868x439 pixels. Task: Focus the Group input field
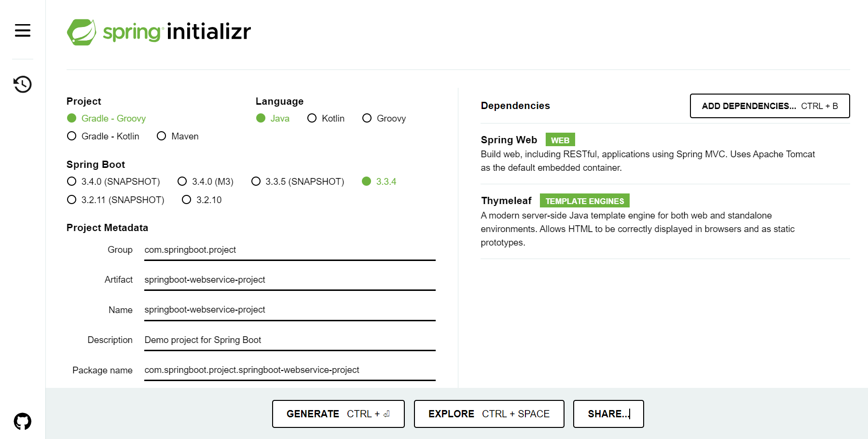[x=290, y=250]
